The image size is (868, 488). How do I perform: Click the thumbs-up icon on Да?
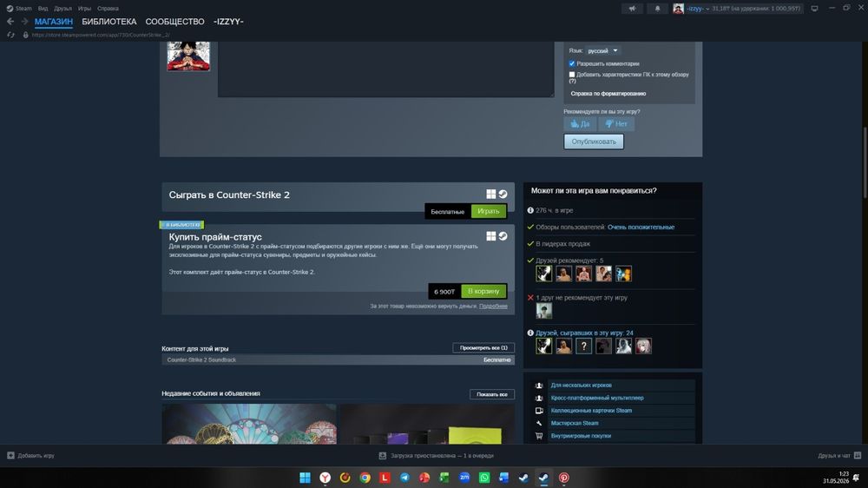pyautogui.click(x=575, y=124)
